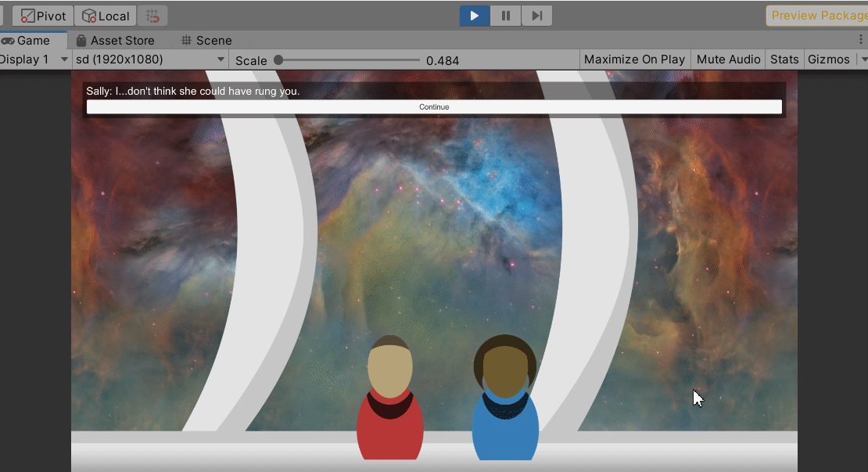Show the Stats overlay

[784, 59]
